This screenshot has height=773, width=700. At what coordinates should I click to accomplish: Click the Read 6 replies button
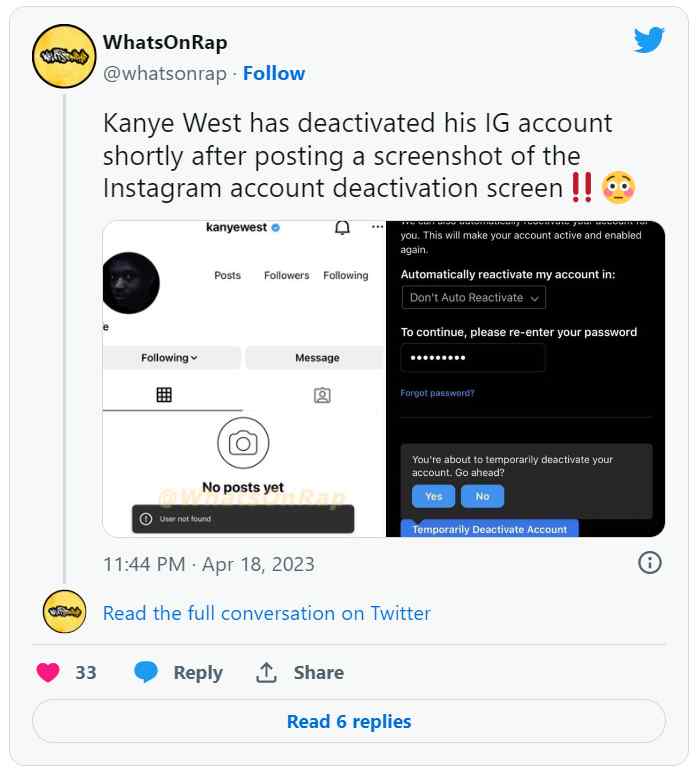click(349, 721)
